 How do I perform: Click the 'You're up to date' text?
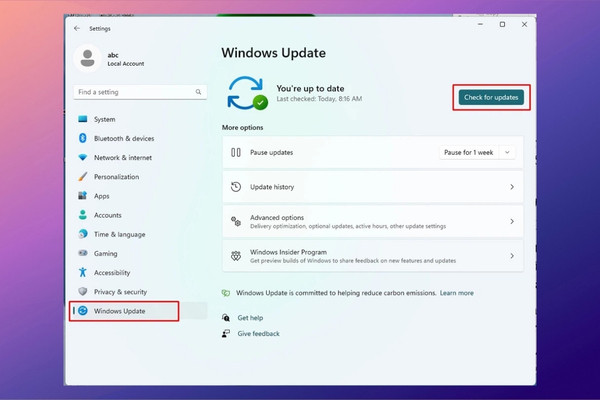click(x=310, y=88)
